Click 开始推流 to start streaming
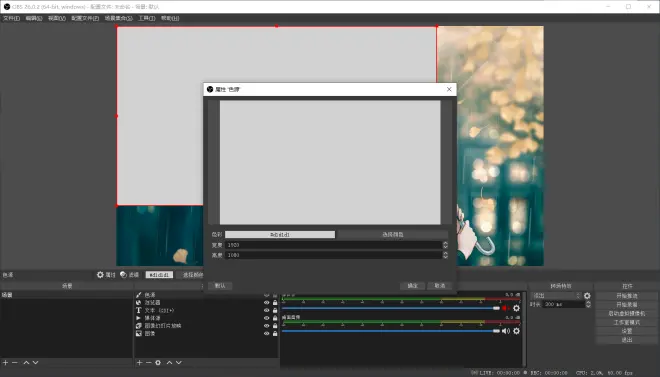 [627, 296]
